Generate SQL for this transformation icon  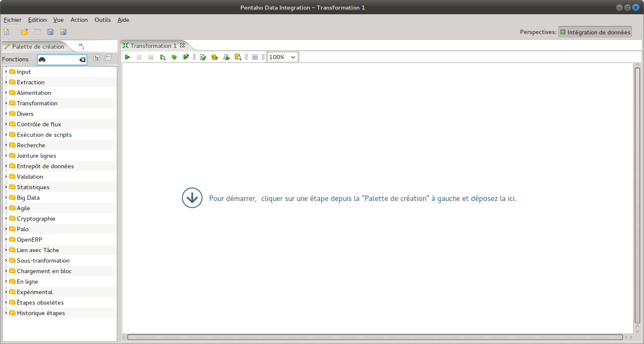(226, 57)
